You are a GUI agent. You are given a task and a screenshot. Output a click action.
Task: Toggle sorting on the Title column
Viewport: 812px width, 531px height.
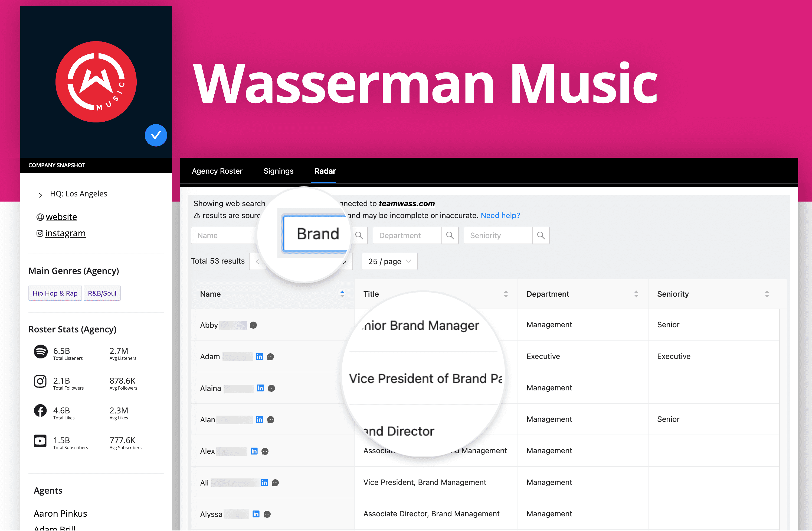tap(506, 294)
